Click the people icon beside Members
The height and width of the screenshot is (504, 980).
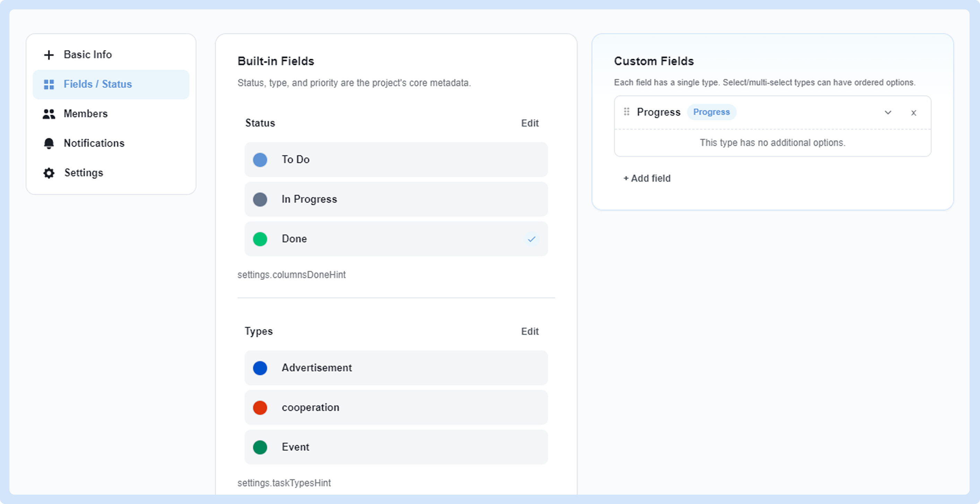click(49, 114)
